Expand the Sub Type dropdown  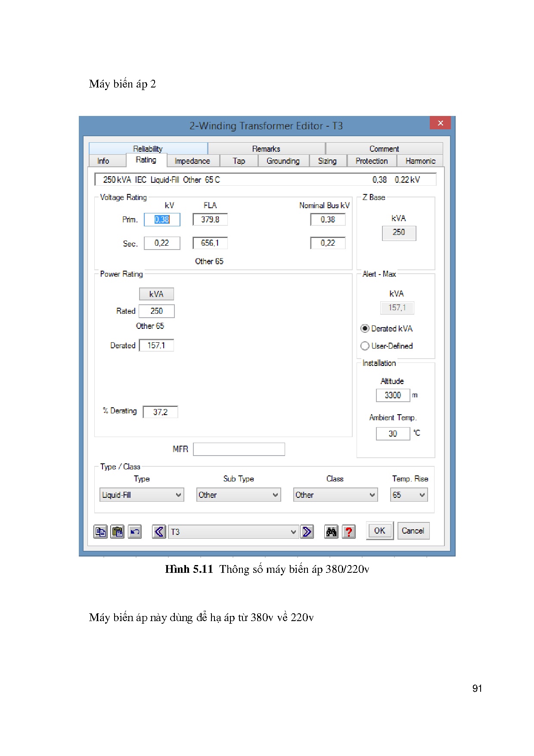(x=238, y=495)
